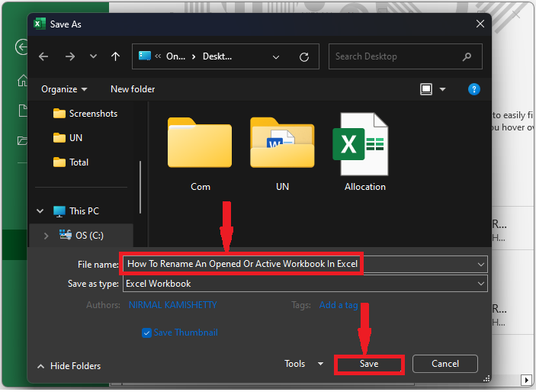Open the view options dropdown arrow
This screenshot has height=392, width=536.
pos(442,90)
